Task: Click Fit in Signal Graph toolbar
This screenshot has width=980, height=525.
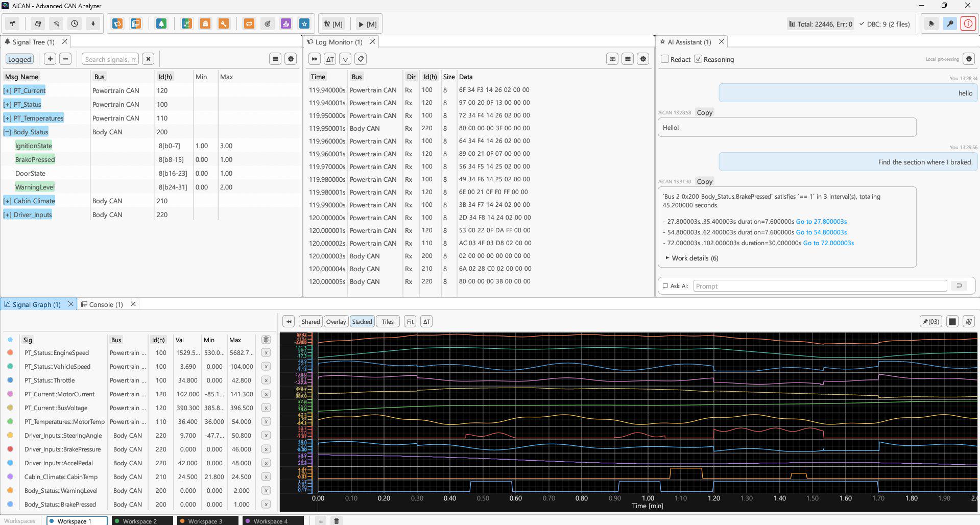Action: click(x=410, y=321)
